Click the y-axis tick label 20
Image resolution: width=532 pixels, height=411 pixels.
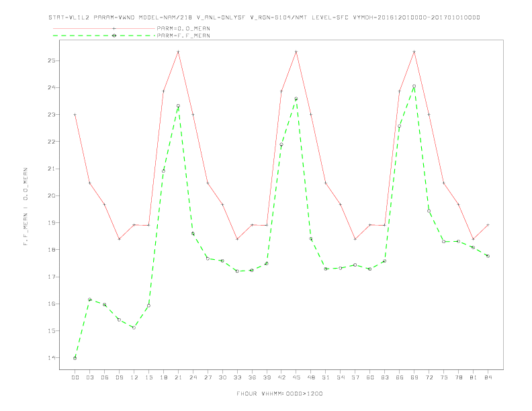(52, 195)
